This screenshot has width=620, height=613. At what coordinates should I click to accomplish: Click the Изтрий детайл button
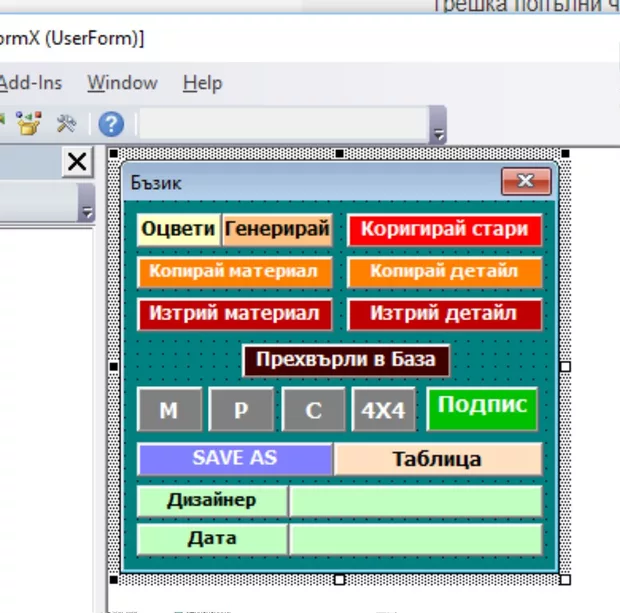[x=445, y=314]
